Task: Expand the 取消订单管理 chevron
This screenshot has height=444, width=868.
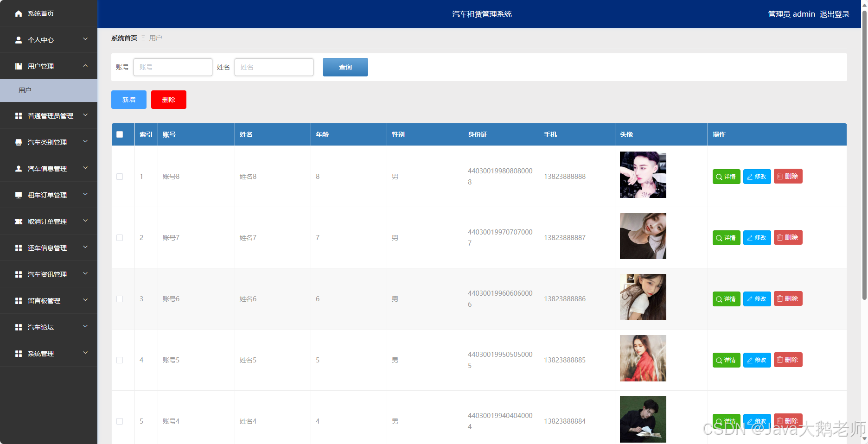Action: pos(85,221)
